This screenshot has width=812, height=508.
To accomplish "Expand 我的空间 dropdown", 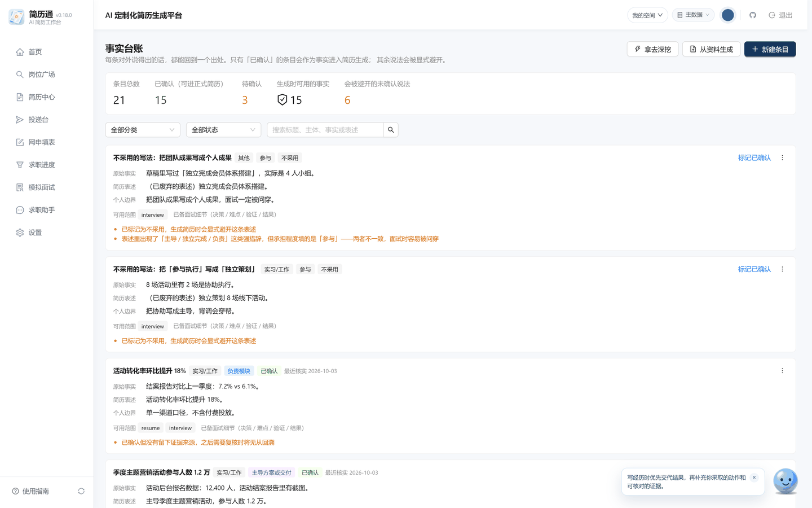I will click(647, 15).
